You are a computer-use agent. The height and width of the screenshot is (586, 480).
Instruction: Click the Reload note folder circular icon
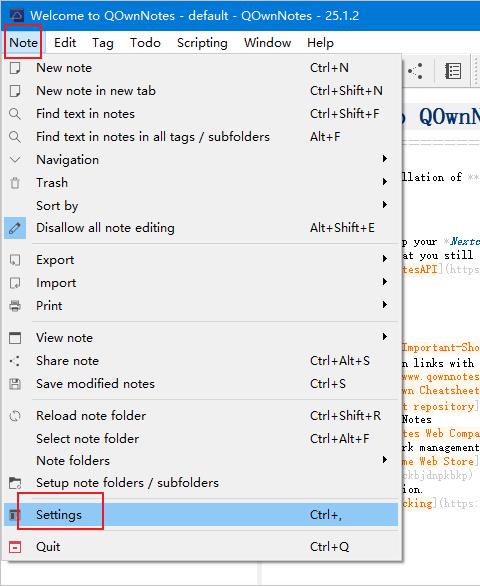[15, 416]
